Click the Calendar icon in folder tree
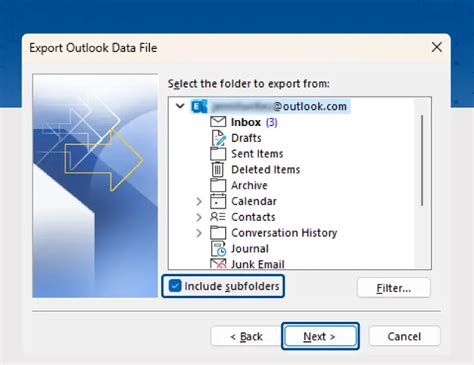 tap(218, 201)
